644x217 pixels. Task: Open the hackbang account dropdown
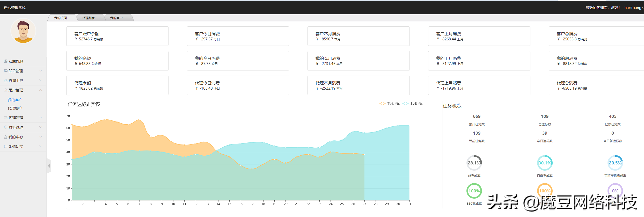pos(634,8)
